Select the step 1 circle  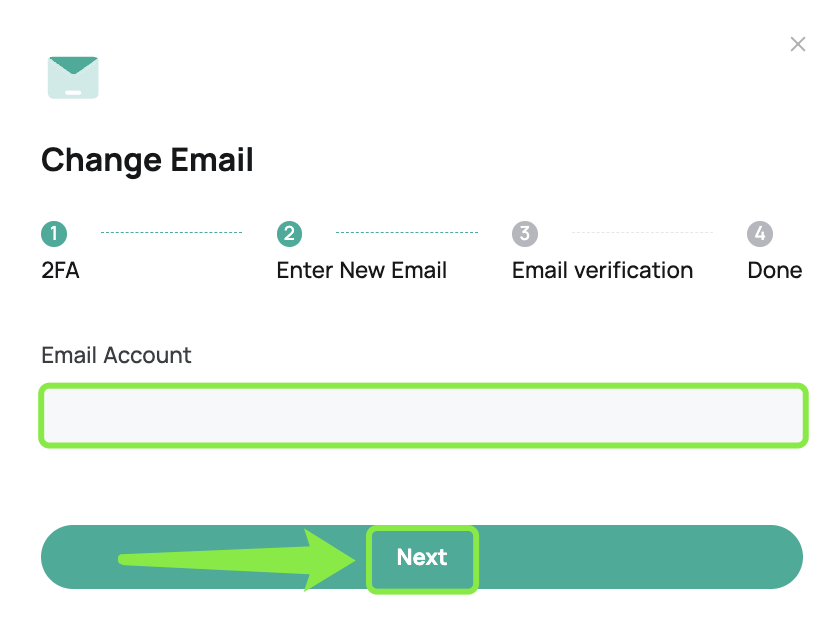(54, 234)
